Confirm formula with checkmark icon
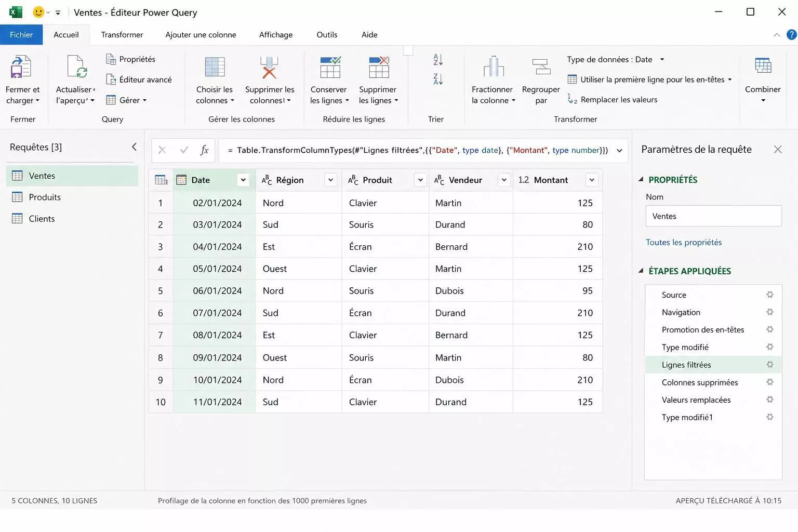The height and width of the screenshot is (532, 798). pyautogui.click(x=184, y=150)
